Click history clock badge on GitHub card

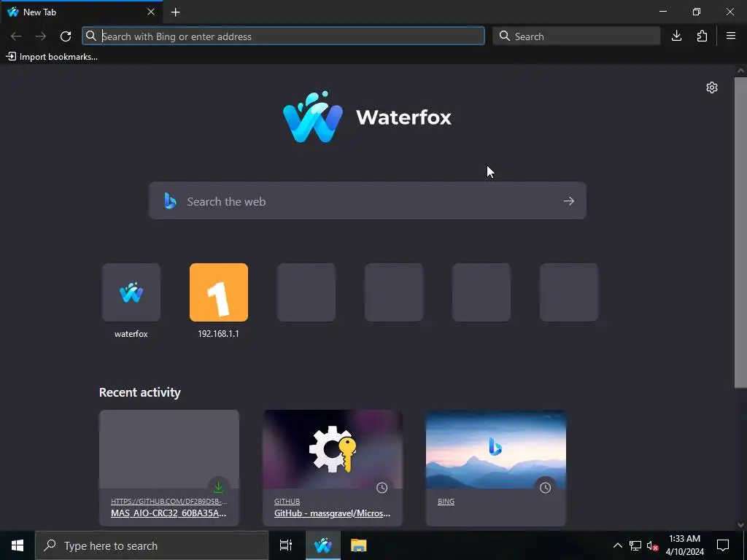pyautogui.click(x=382, y=488)
